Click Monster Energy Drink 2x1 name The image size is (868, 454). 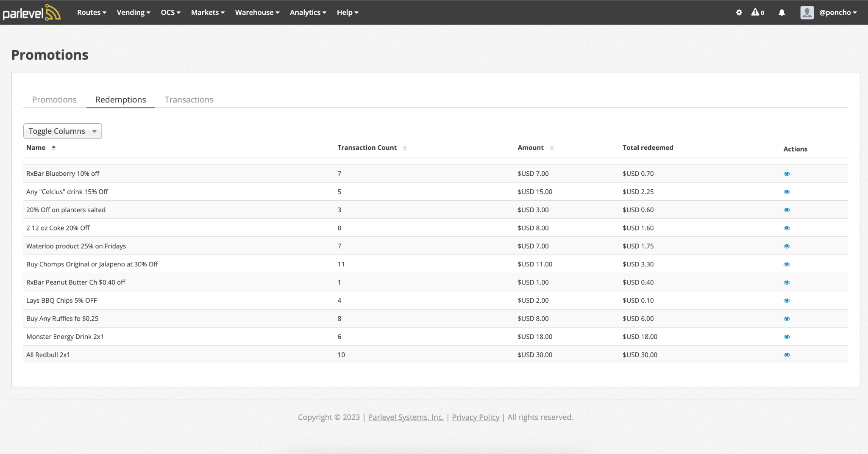click(65, 337)
